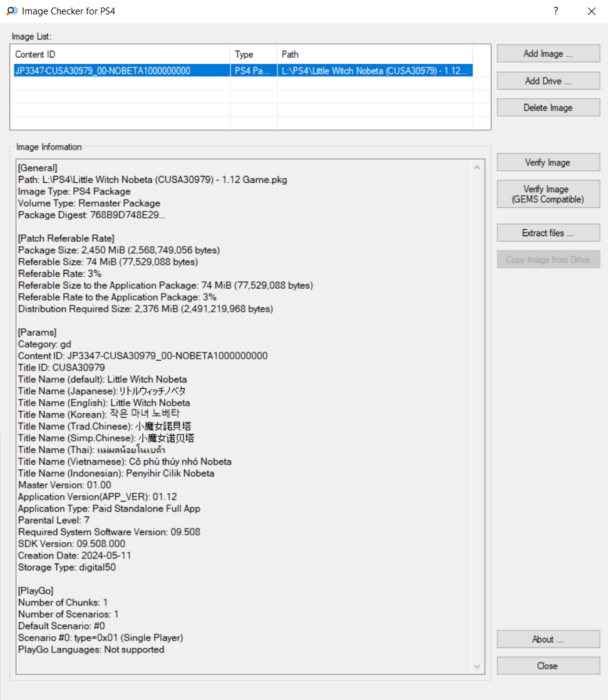Click the Title Name (English) line
Image resolution: width=608 pixels, height=700 pixels.
[104, 403]
